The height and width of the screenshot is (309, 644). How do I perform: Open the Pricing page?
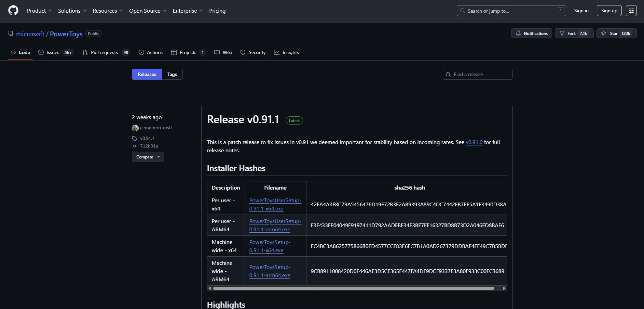[217, 11]
